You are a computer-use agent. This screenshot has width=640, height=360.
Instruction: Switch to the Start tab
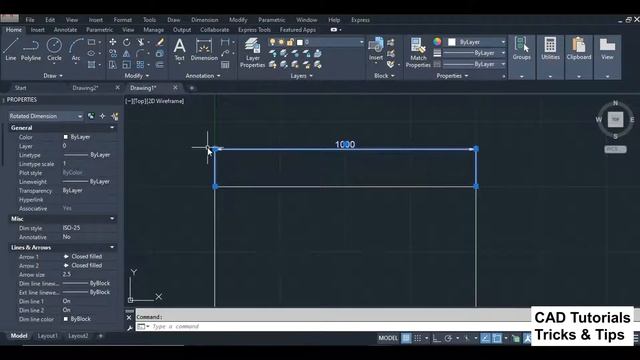point(20,88)
